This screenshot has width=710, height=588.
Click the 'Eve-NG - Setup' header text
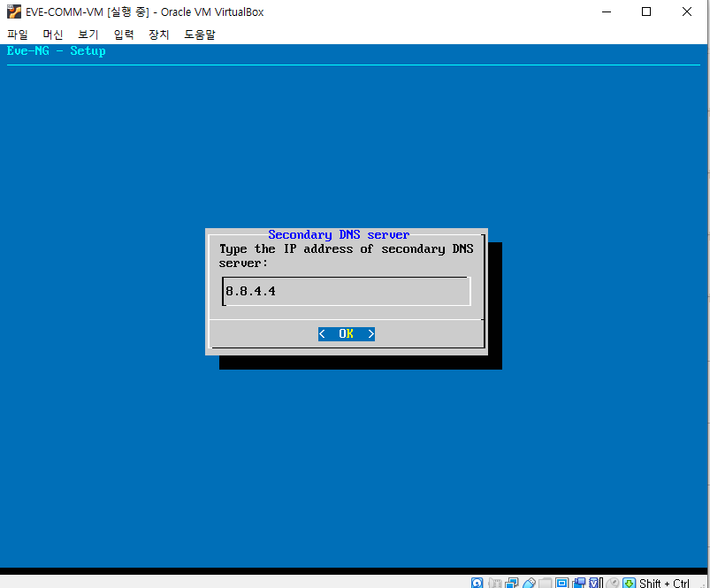(x=57, y=50)
